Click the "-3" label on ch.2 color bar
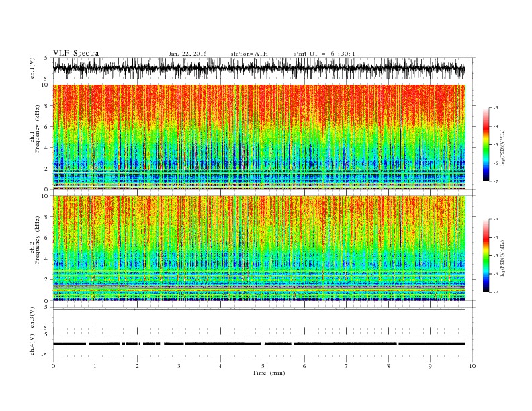Image resolution: width=532 pixels, height=411 pixels. 496,219
